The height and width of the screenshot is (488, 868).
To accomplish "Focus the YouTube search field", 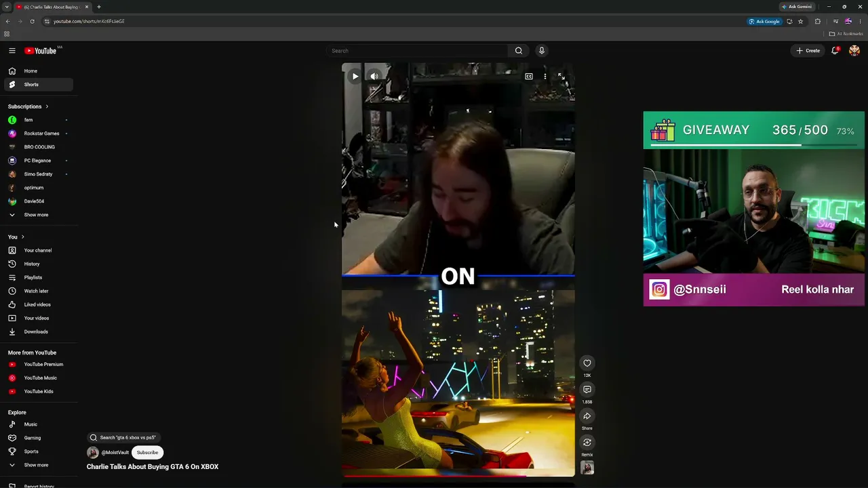I will 417,51.
